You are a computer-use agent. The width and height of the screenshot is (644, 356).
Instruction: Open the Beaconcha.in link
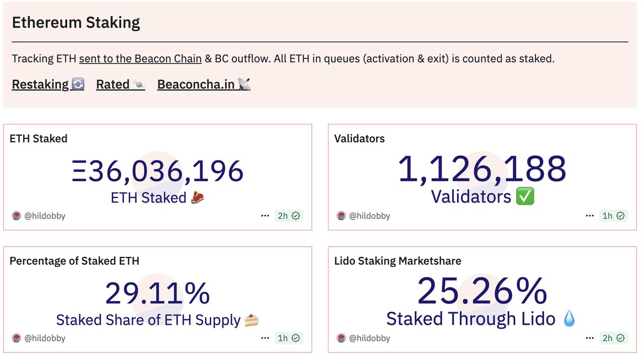(203, 84)
